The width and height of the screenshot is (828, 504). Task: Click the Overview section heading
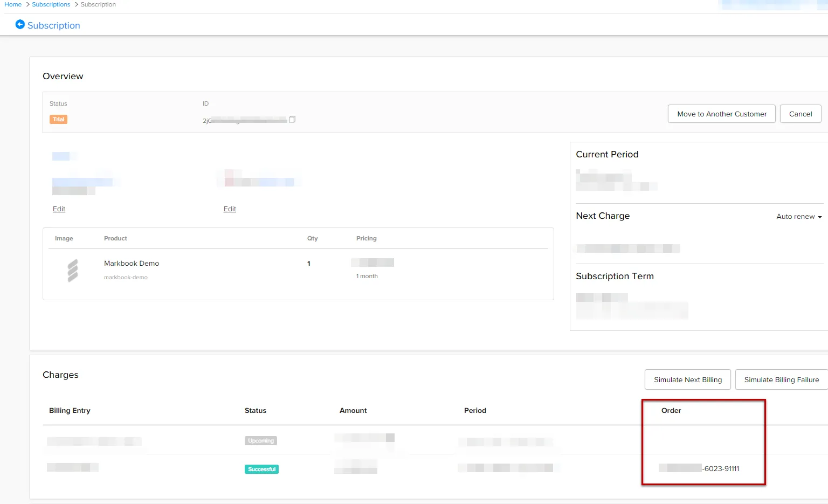point(63,76)
